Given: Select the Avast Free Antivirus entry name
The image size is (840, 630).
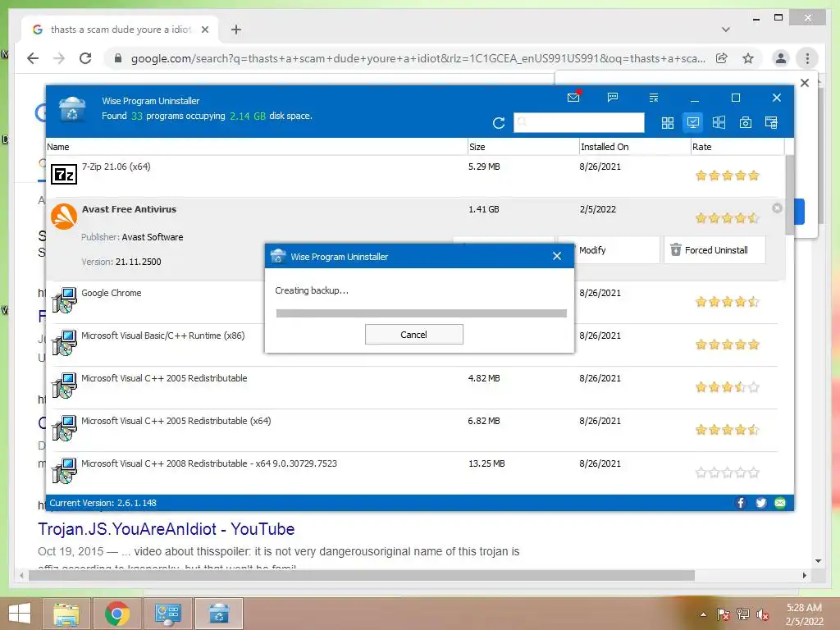Looking at the screenshot, I should 129,209.
